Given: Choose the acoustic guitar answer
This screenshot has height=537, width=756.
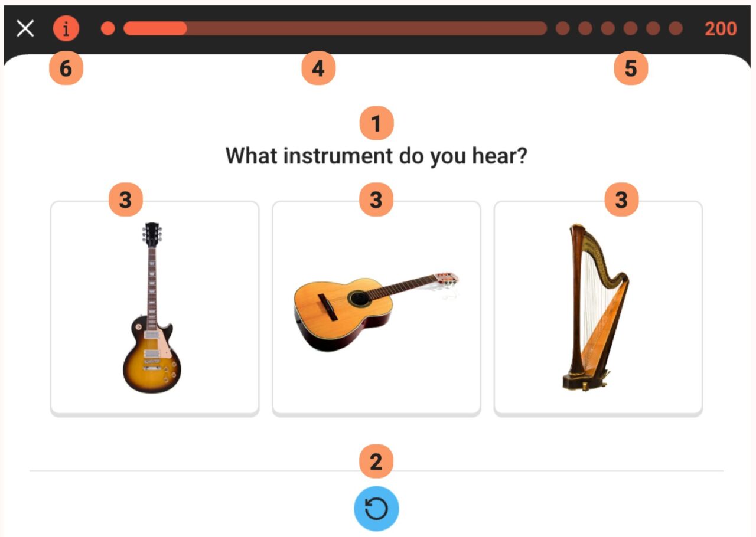Looking at the screenshot, I should pyautogui.click(x=376, y=308).
